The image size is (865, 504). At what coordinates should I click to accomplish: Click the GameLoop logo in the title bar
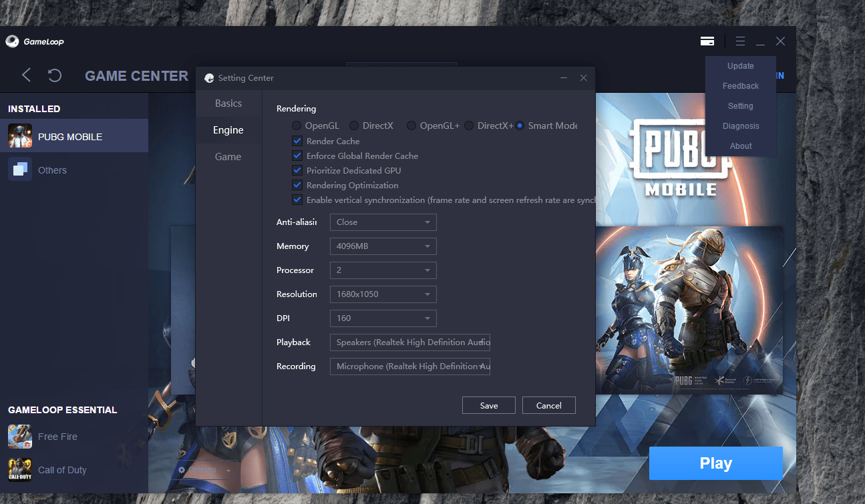pos(35,41)
